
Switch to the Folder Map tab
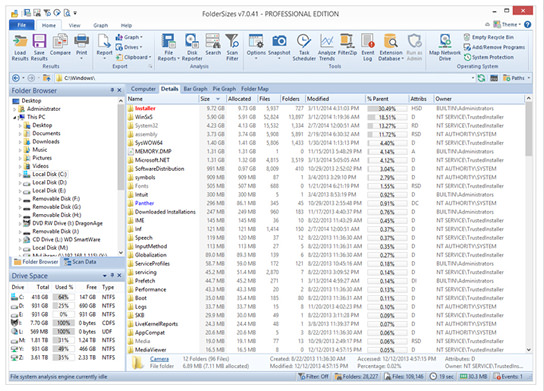pyautogui.click(x=255, y=89)
